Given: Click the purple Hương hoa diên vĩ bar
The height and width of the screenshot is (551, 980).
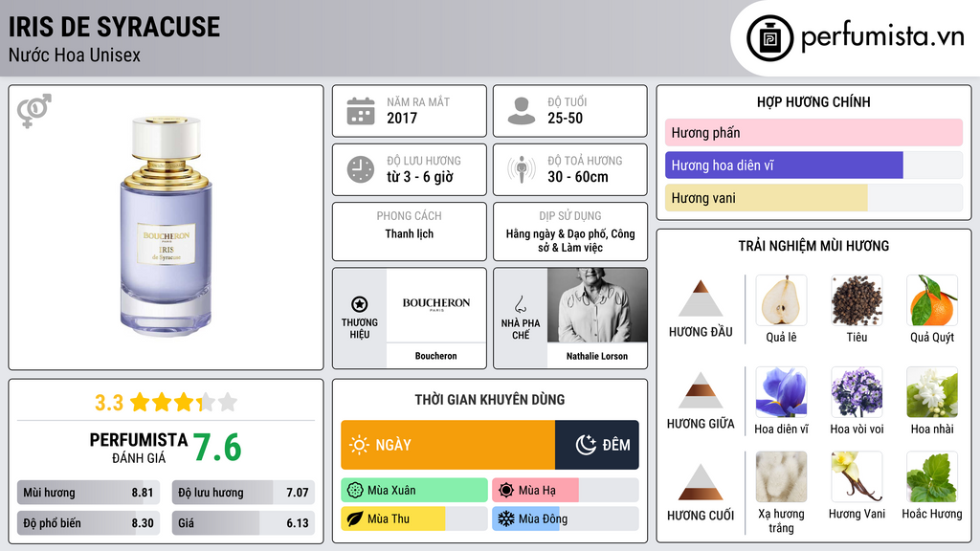Looking at the screenshot, I should click(784, 165).
